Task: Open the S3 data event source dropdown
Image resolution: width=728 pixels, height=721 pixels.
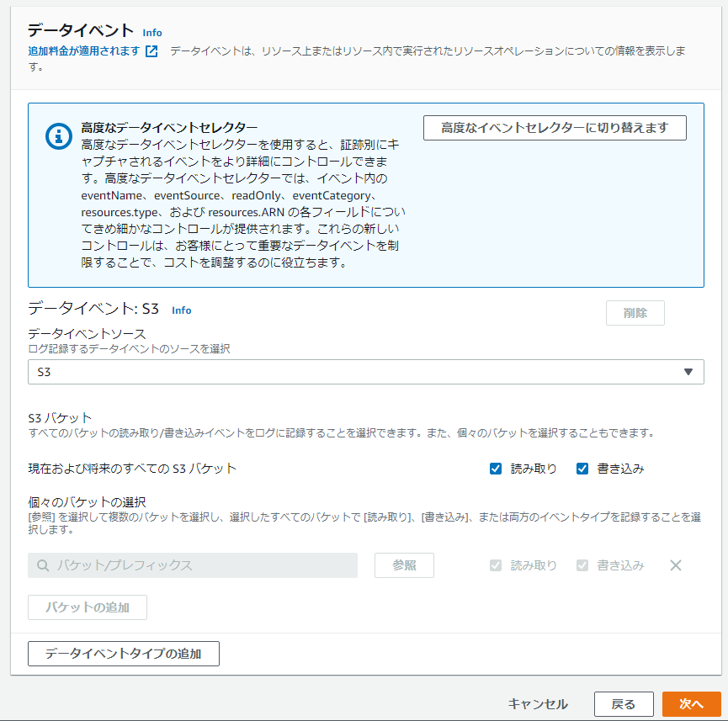Action: [366, 372]
